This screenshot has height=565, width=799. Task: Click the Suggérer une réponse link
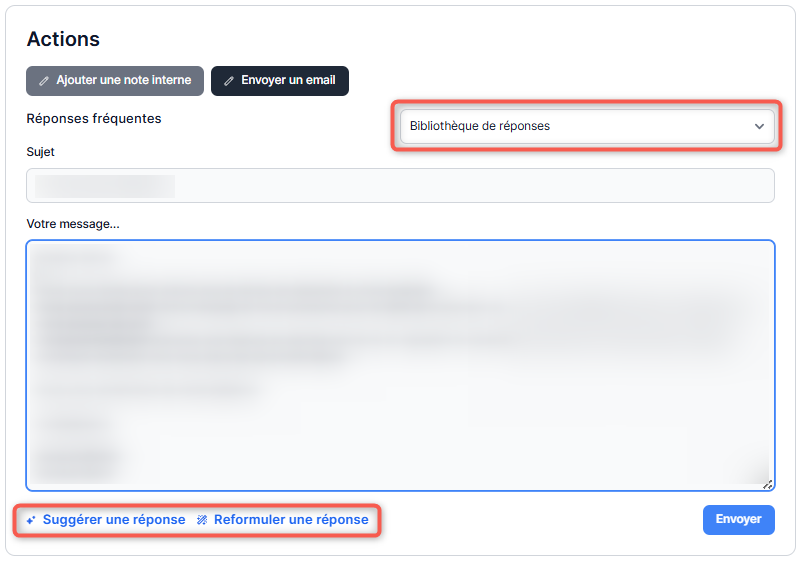pos(113,520)
